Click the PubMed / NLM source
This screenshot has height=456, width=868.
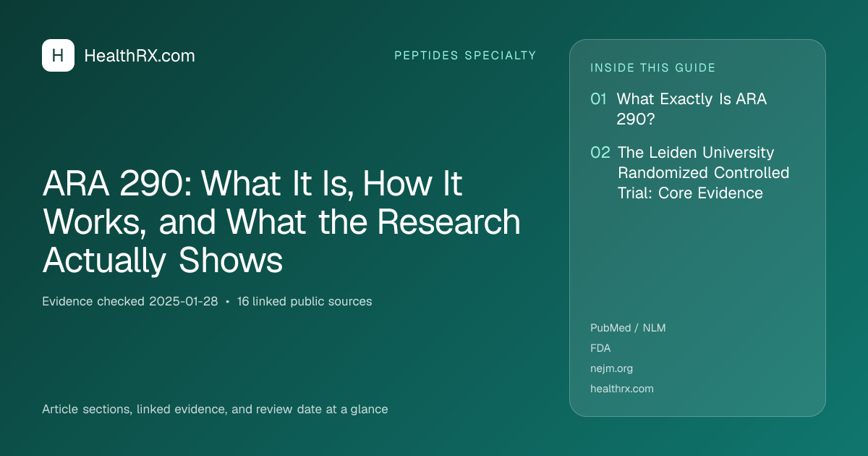(x=628, y=328)
